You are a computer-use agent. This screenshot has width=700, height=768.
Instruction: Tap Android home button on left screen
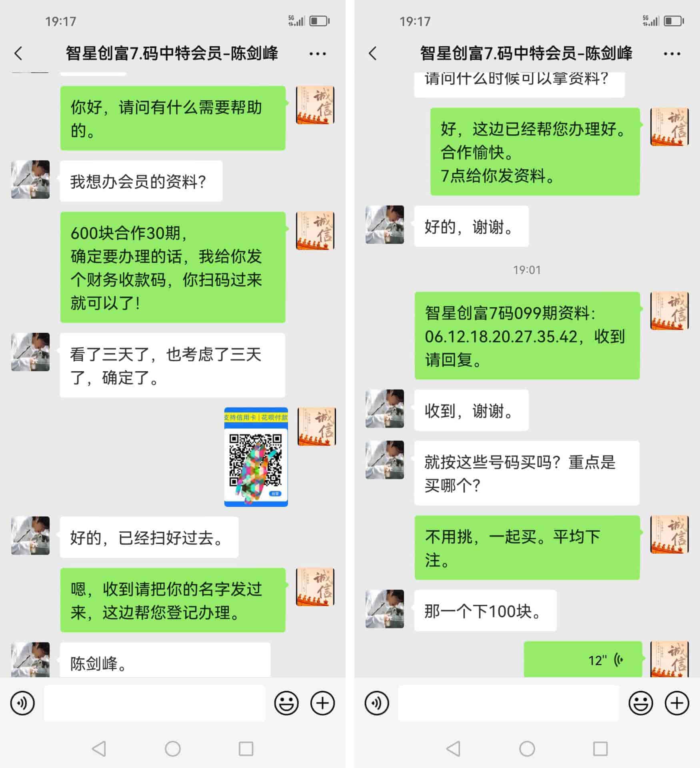point(173,748)
